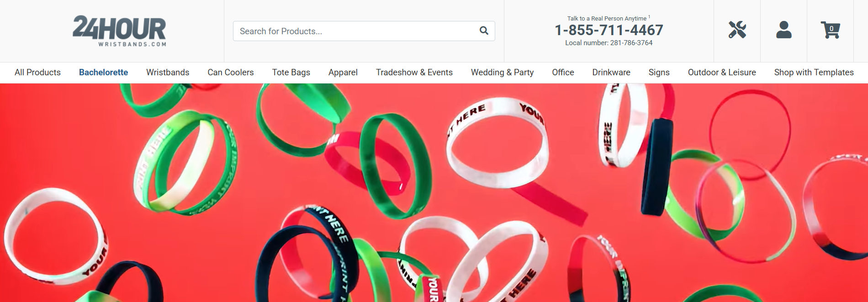
Task: View the shopping cart icon
Action: tap(831, 30)
